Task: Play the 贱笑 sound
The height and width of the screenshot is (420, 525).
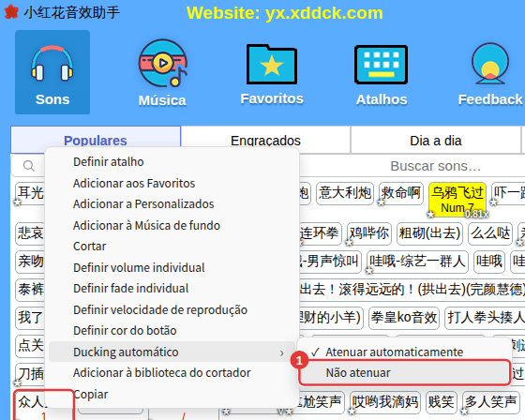Action: click(x=441, y=402)
